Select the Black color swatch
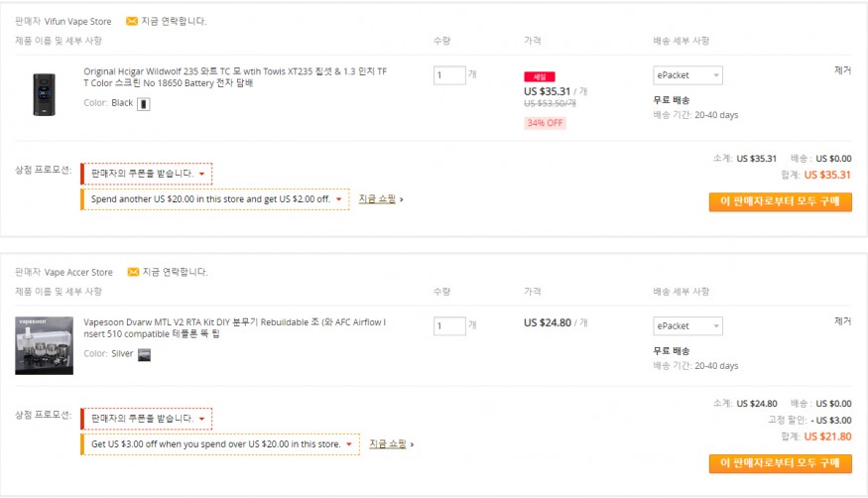Image resolution: width=868 pixels, height=498 pixels. tap(144, 103)
